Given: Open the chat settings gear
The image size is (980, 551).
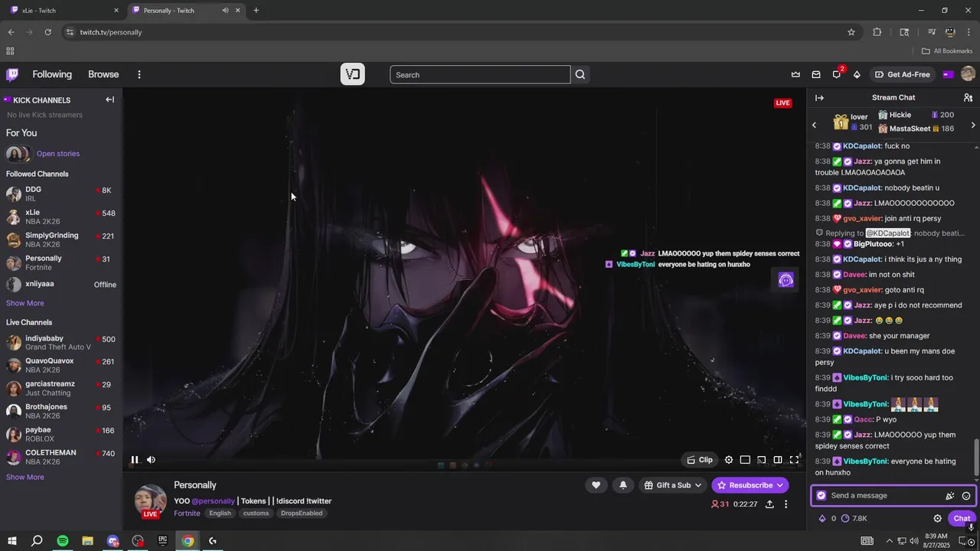Looking at the screenshot, I should 937,518.
